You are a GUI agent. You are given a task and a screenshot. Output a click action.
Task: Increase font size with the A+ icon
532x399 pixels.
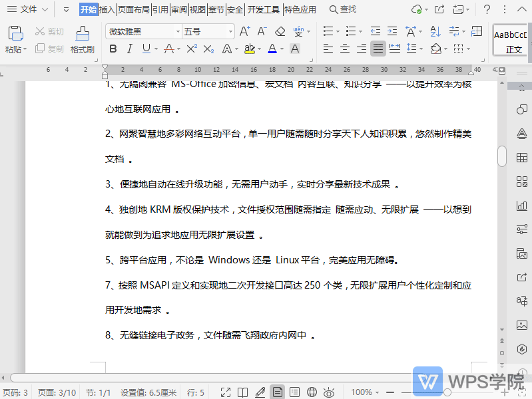tap(244, 31)
